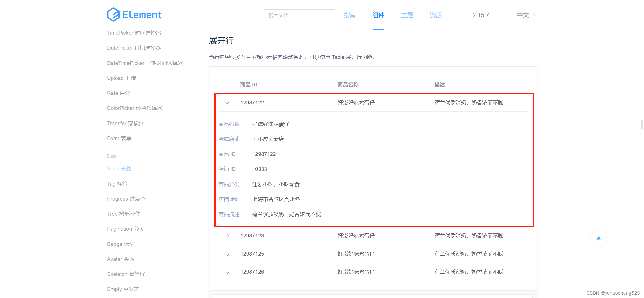The height and width of the screenshot is (298, 644).
Task: Expand row 12987125
Action: (228, 254)
